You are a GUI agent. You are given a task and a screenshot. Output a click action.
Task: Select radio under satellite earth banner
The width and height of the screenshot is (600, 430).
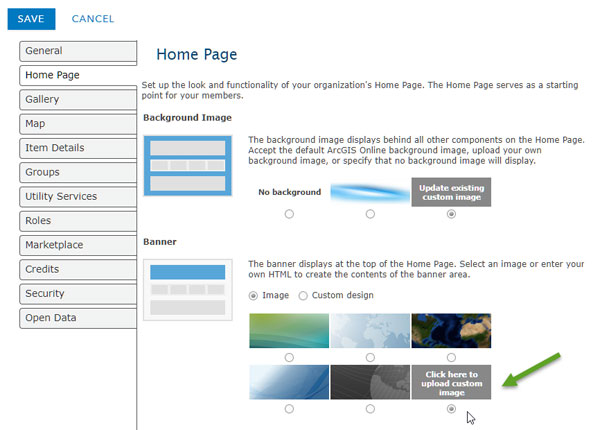[451, 357]
